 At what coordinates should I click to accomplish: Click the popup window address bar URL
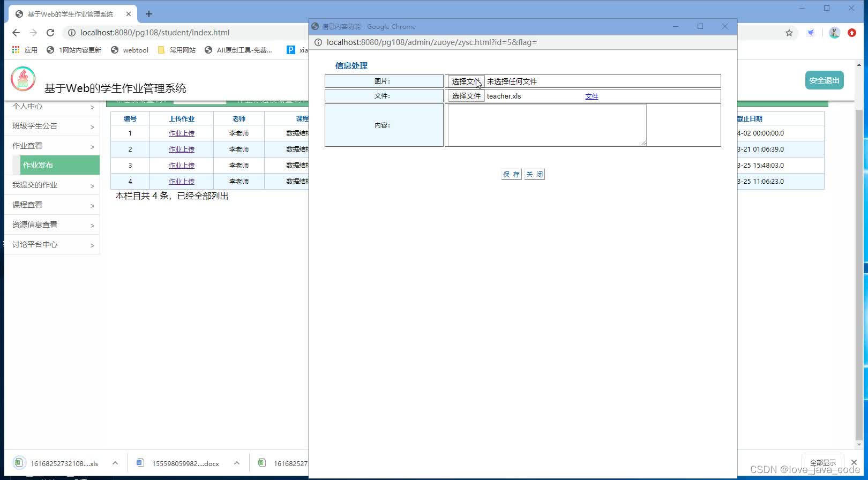(431, 42)
